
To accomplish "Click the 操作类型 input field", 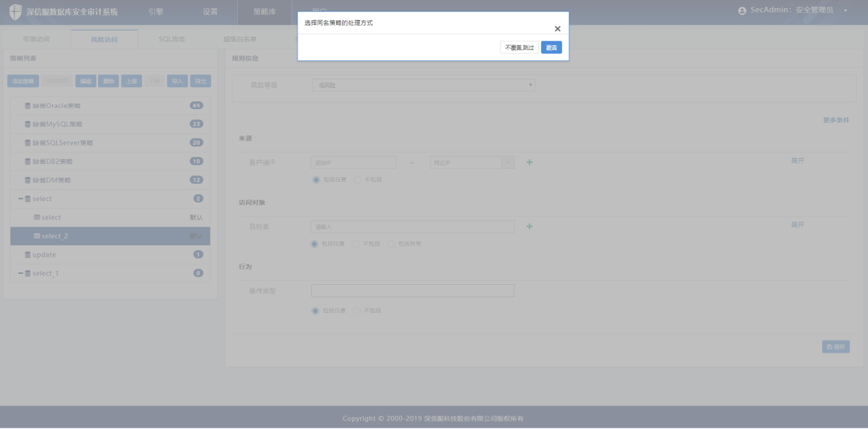I will [x=412, y=290].
